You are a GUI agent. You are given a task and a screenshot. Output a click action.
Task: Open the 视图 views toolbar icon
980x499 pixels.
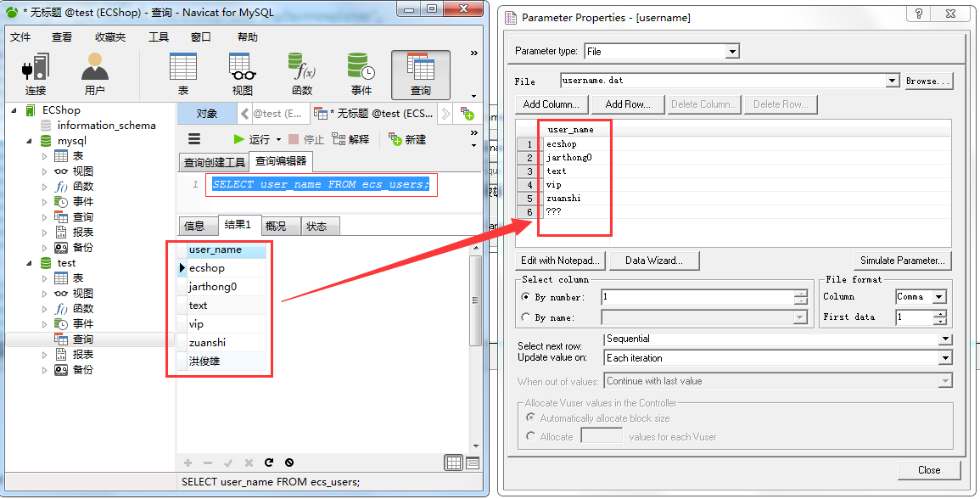coord(242,75)
